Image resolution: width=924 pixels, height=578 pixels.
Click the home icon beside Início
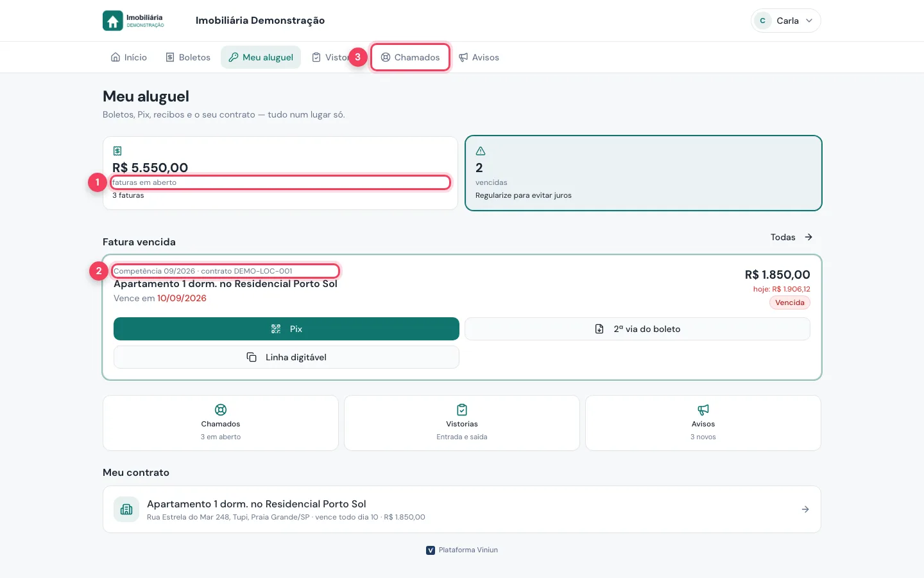click(x=116, y=57)
